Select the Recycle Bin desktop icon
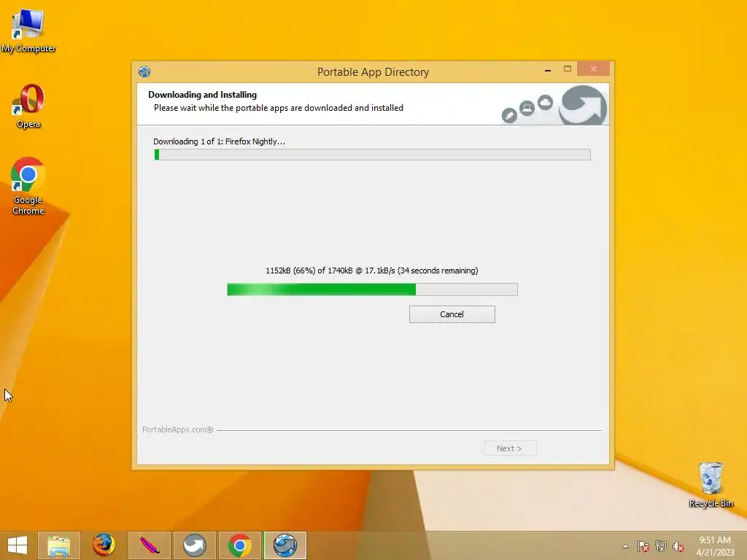The image size is (747, 560). click(x=711, y=485)
